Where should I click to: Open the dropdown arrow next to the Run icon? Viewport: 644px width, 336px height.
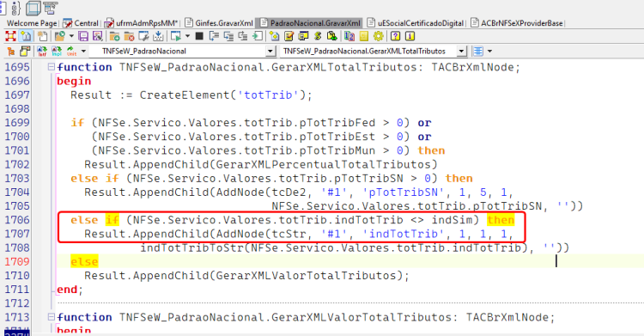187,36
